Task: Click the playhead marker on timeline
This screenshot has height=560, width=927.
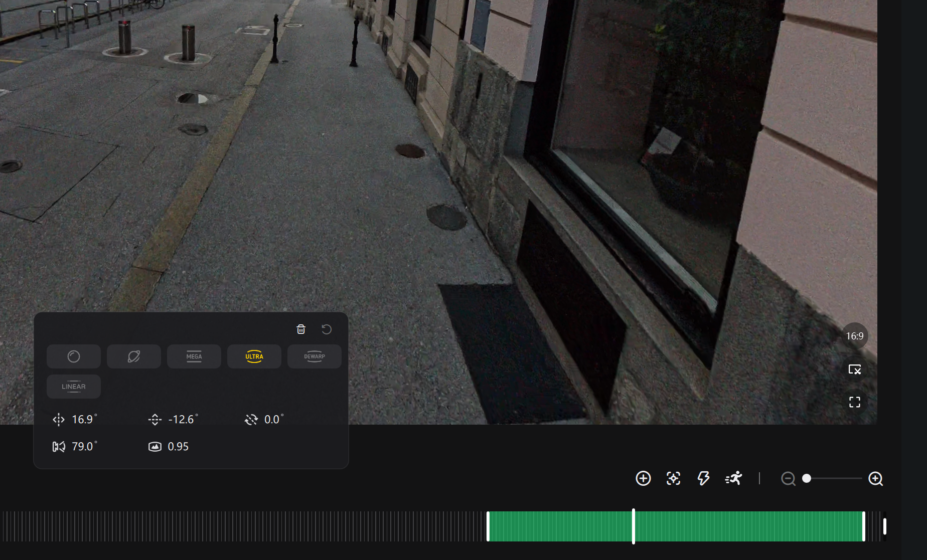Action: (x=634, y=526)
